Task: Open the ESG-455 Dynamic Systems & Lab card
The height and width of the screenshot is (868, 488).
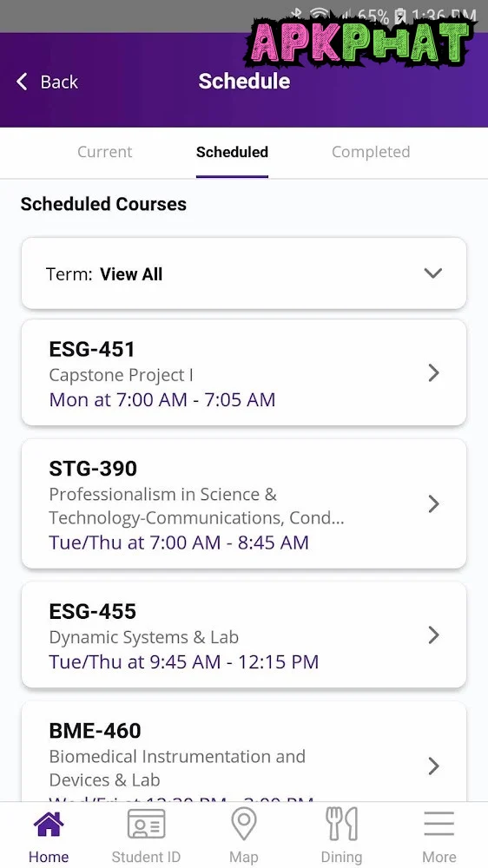Action: click(x=244, y=635)
